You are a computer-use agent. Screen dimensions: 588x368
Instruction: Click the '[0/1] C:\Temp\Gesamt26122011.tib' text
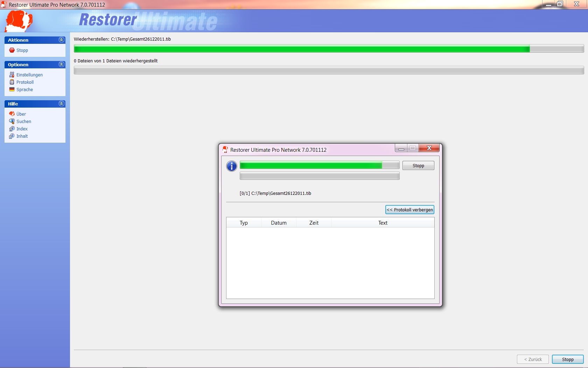(275, 193)
